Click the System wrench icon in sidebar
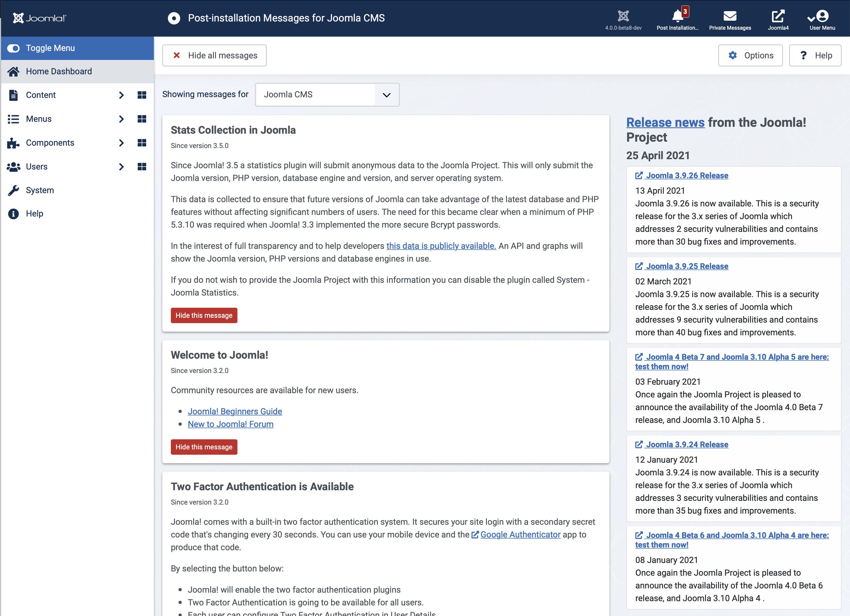 [x=14, y=190]
